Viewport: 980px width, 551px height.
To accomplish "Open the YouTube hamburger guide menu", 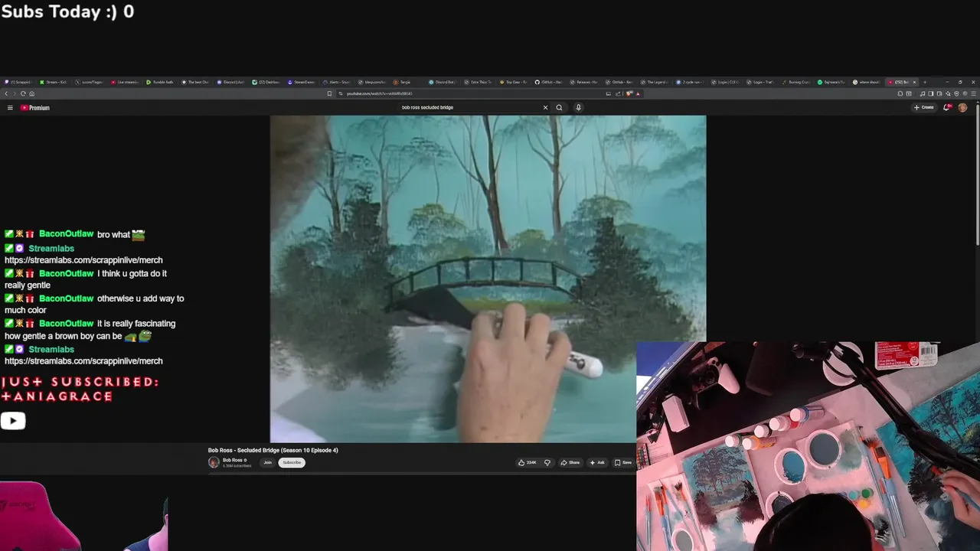I will [x=10, y=108].
